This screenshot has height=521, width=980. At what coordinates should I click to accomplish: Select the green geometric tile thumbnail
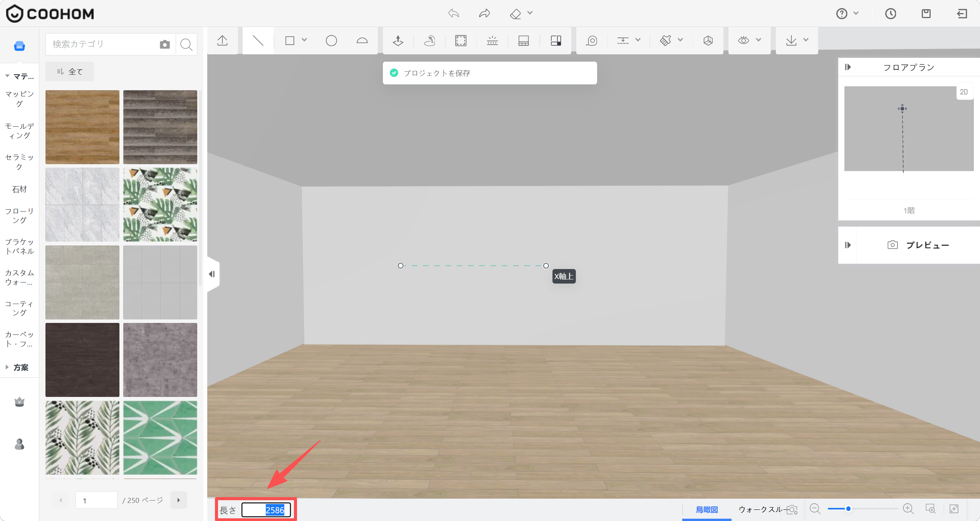click(160, 438)
